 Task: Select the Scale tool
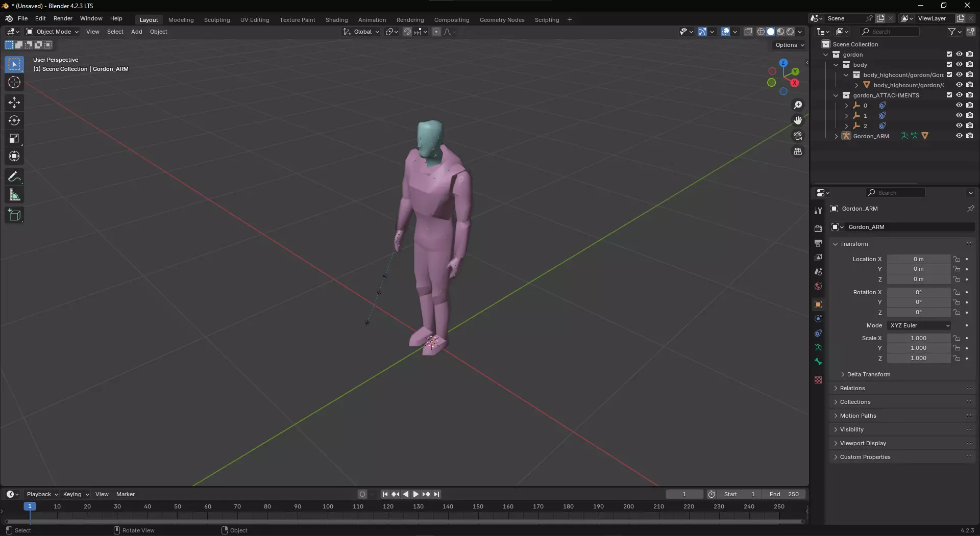pyautogui.click(x=14, y=139)
